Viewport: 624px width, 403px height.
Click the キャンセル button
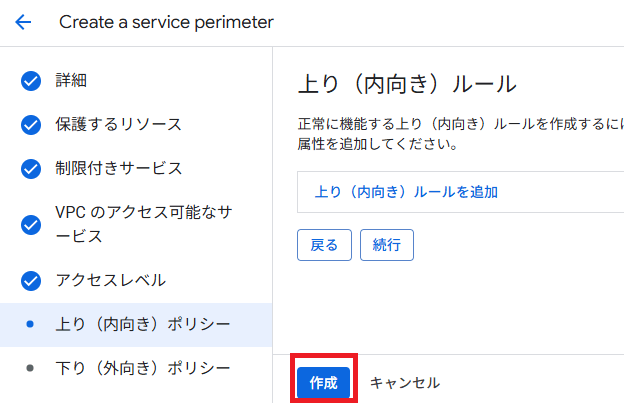pos(404,383)
